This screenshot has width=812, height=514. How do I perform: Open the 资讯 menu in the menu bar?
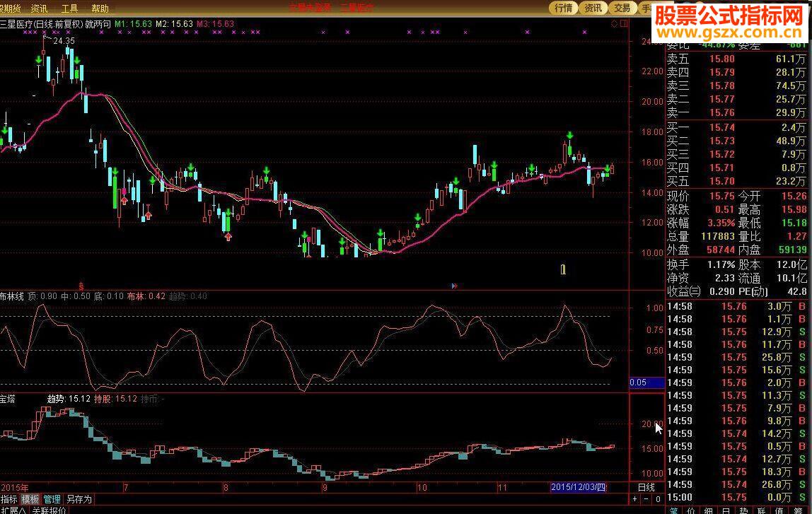tap(39, 8)
